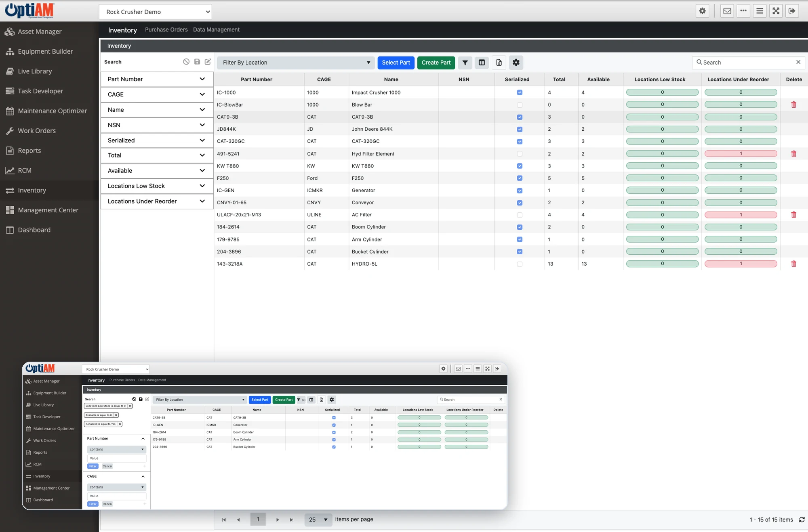Clear search filters with the ban icon
This screenshot has height=532, width=808.
pos(186,62)
